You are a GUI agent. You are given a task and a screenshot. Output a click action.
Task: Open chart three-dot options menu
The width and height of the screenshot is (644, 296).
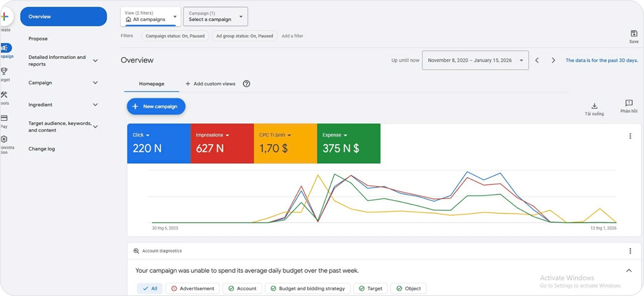click(630, 136)
